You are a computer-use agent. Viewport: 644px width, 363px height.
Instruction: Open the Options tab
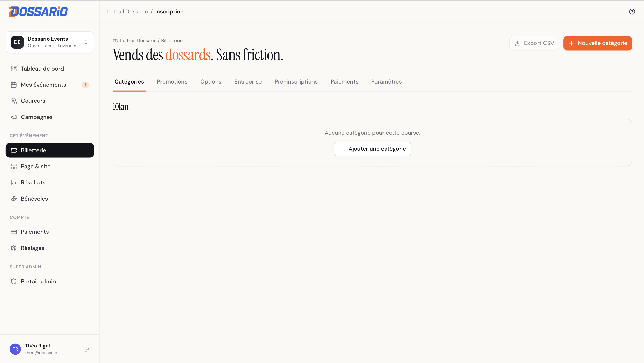point(211,82)
